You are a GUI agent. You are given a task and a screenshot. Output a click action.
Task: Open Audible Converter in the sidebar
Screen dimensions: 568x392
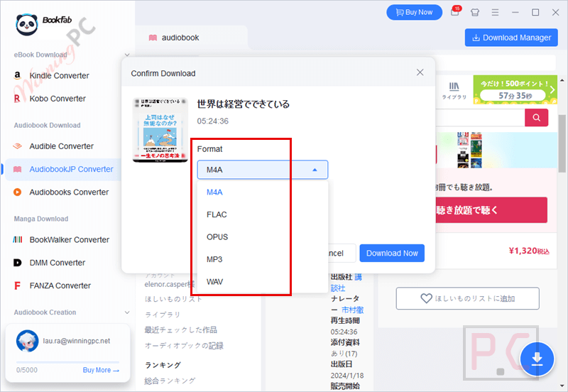click(63, 146)
